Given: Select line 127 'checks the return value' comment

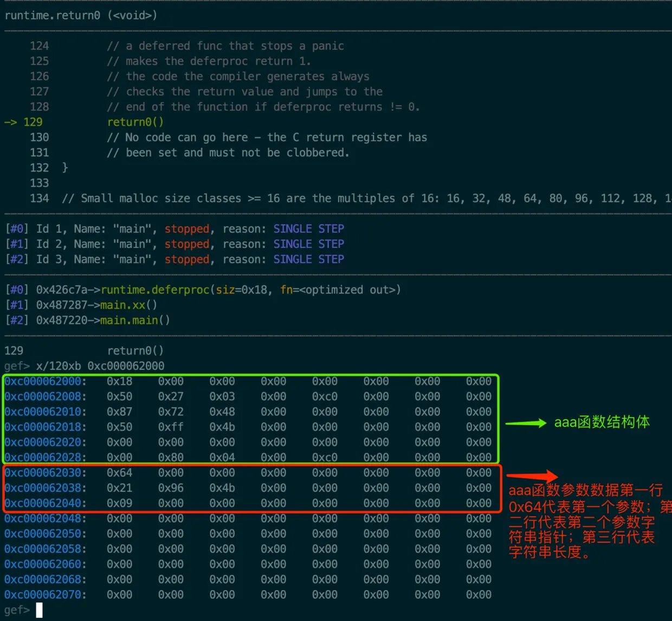Looking at the screenshot, I should [245, 92].
